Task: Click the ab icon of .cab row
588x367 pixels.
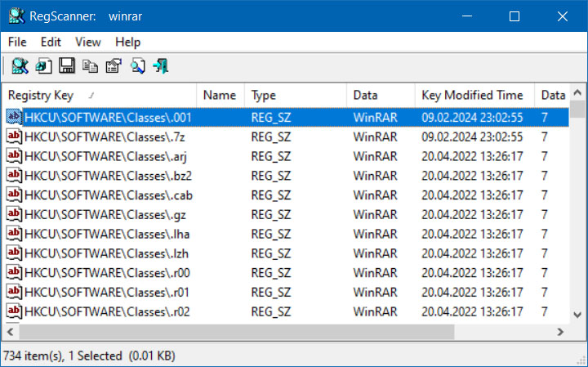Action: pyautogui.click(x=14, y=195)
